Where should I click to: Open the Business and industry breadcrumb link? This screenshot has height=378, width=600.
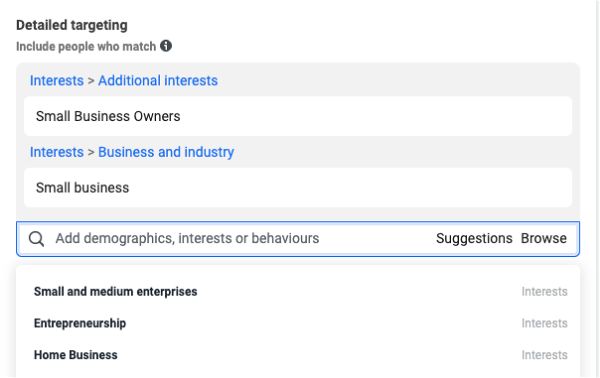tap(166, 152)
